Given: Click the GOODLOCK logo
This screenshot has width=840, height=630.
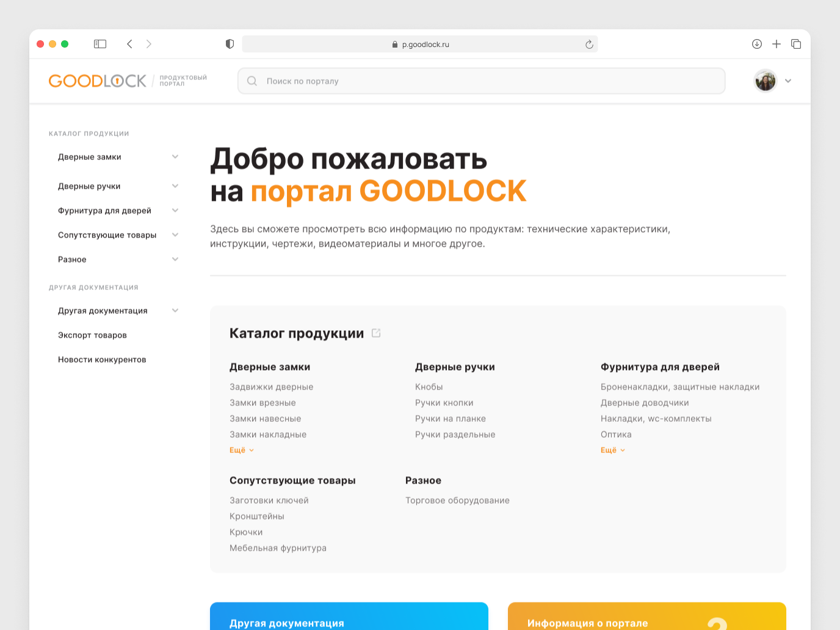Looking at the screenshot, I should pyautogui.click(x=98, y=81).
